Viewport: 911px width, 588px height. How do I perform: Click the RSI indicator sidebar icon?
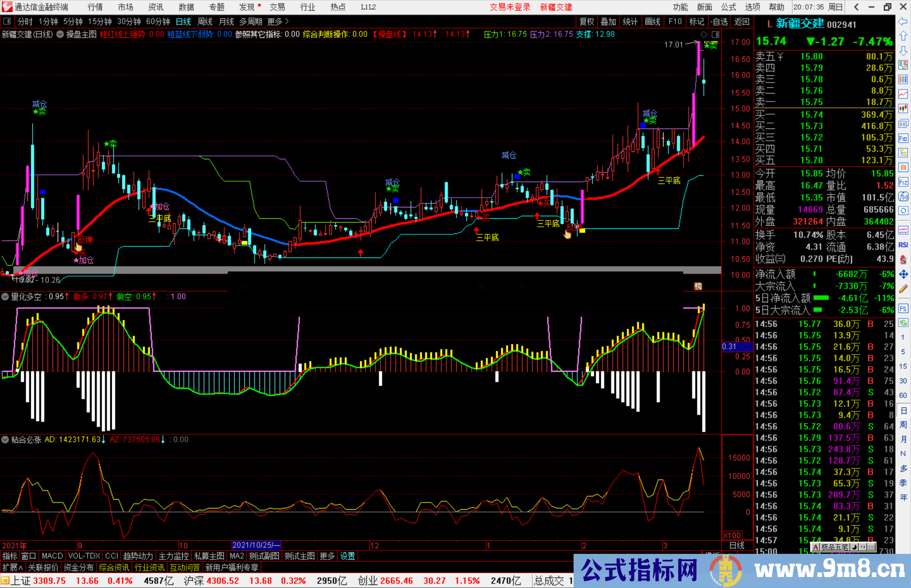[903, 244]
